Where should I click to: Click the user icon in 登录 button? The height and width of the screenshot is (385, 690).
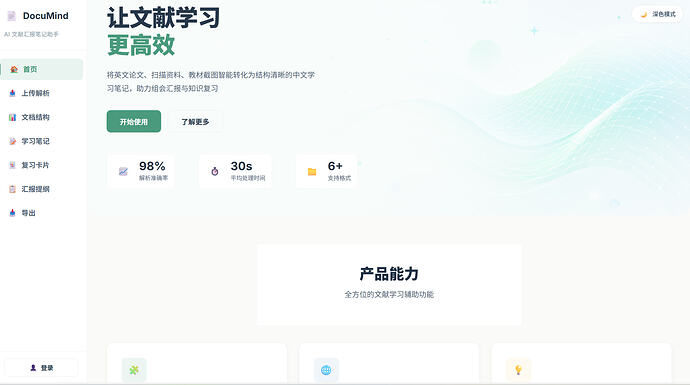33,368
